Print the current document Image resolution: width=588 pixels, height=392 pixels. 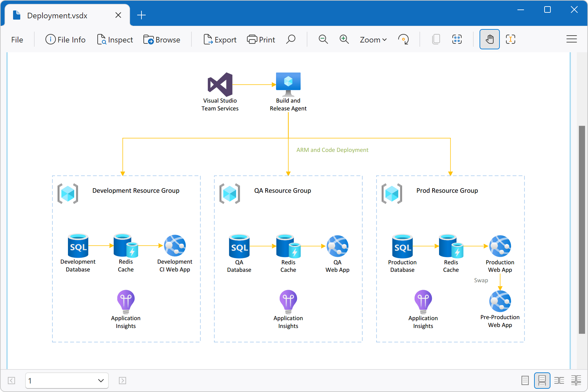click(261, 39)
